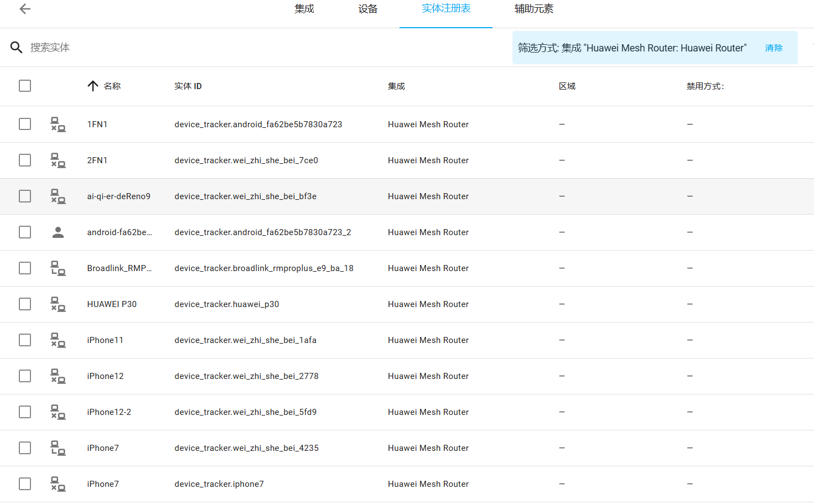Image resolution: width=814 pixels, height=504 pixels.
Task: Click the name android-fa62be…
Action: pyautogui.click(x=120, y=232)
